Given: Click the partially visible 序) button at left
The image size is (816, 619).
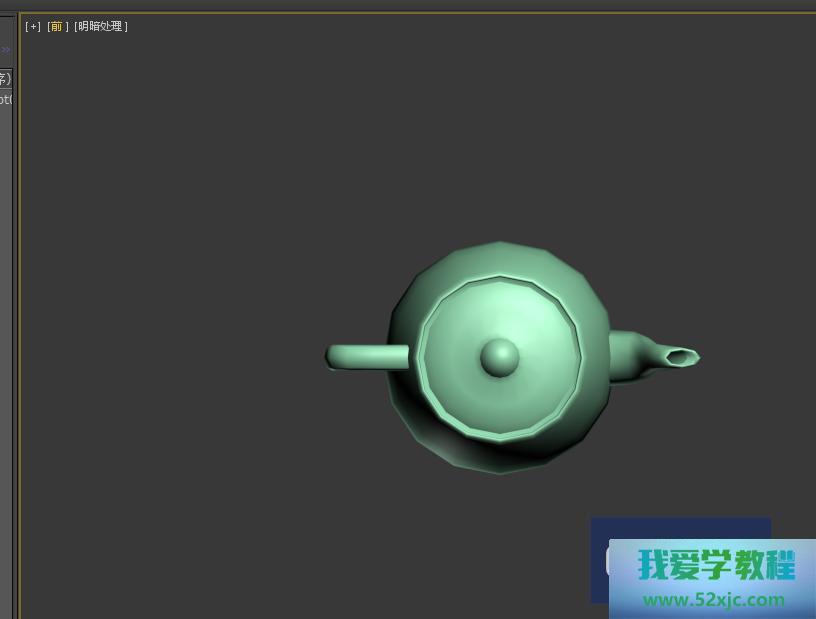Looking at the screenshot, I should pyautogui.click(x=5, y=79).
